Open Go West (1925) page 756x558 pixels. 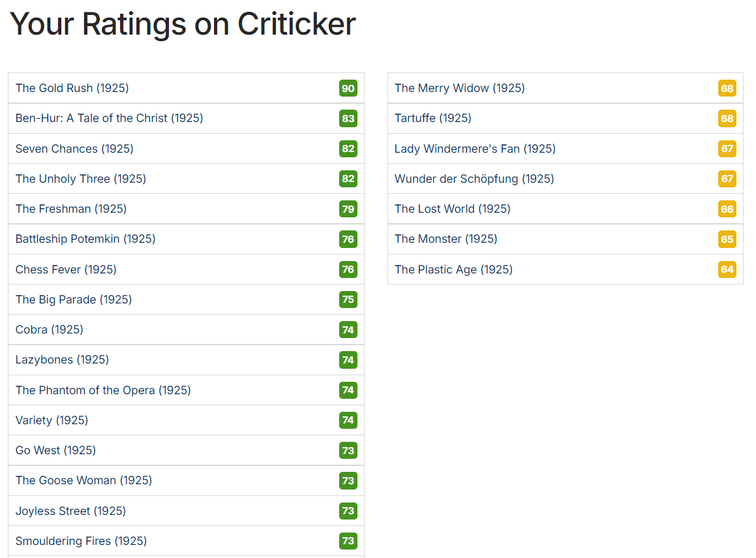tap(55, 450)
